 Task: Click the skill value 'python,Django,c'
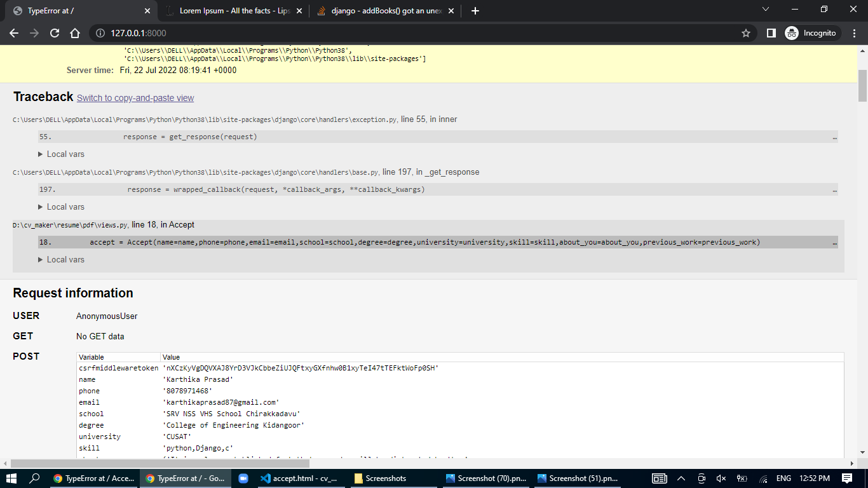tap(198, 448)
